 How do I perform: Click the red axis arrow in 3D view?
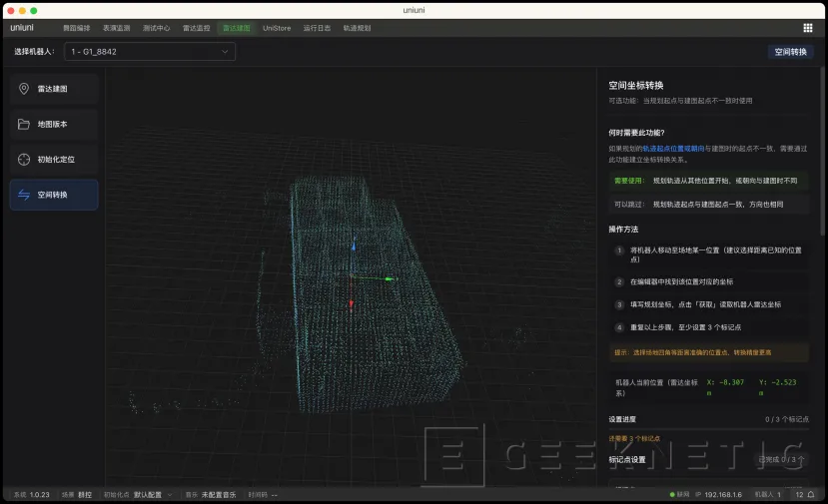(x=351, y=304)
